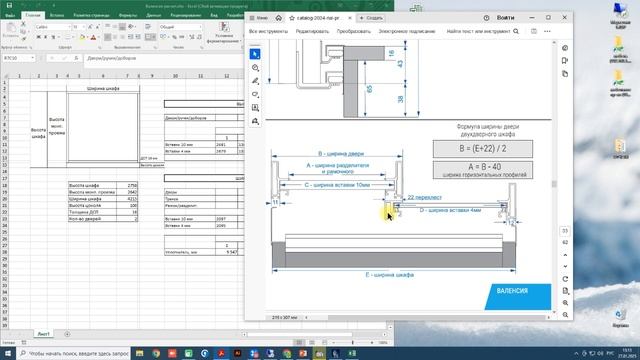Click the Excel zoom slider in status bar
This screenshot has height=360, width=640.
[x=352, y=342]
